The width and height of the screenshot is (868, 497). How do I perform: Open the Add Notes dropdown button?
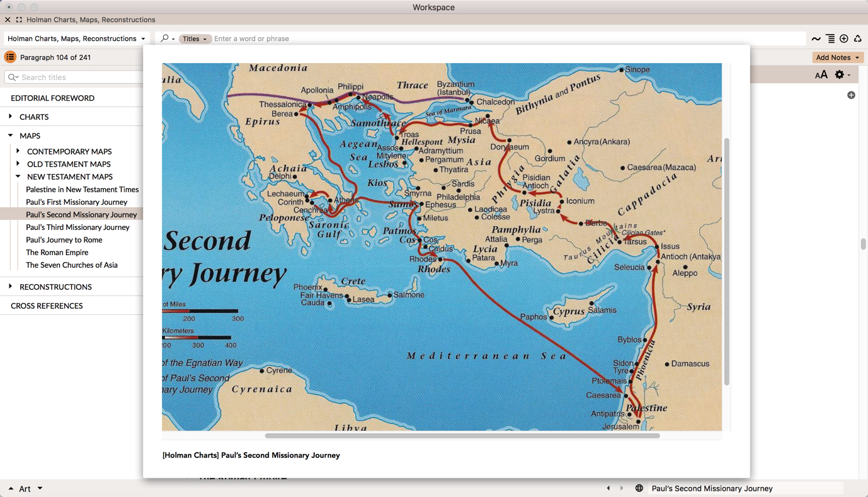click(837, 57)
